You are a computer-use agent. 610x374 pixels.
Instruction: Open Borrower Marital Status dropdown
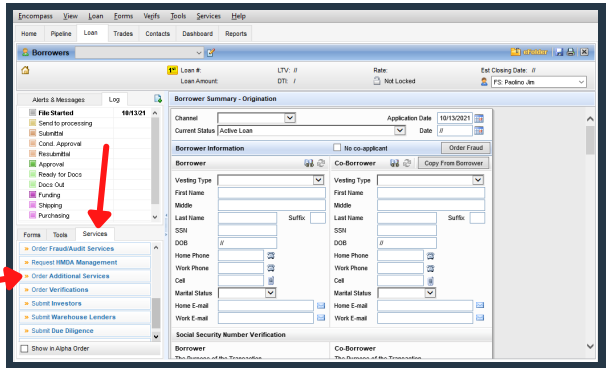tap(270, 293)
